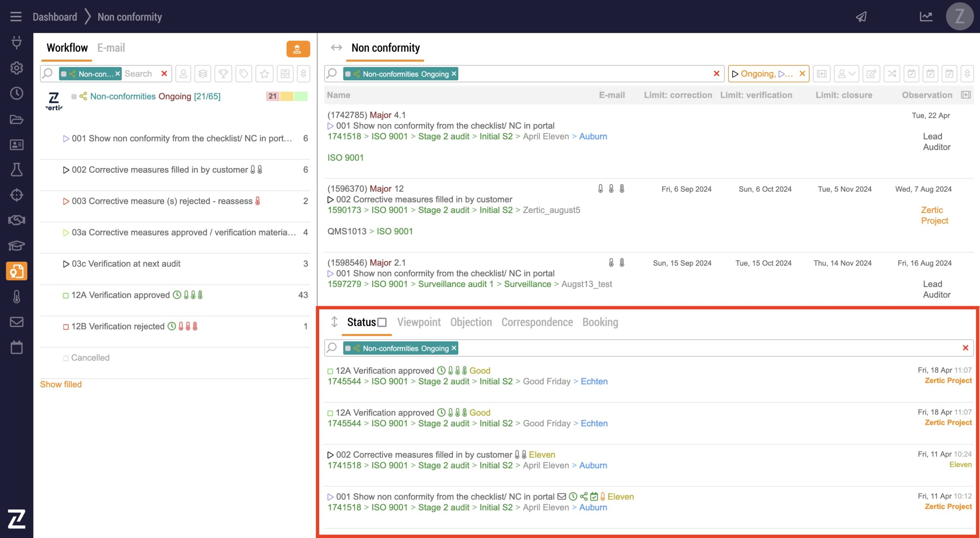The height and width of the screenshot is (538, 980).
Task: Open the user assignment dropdown in toolbar
Action: point(846,74)
